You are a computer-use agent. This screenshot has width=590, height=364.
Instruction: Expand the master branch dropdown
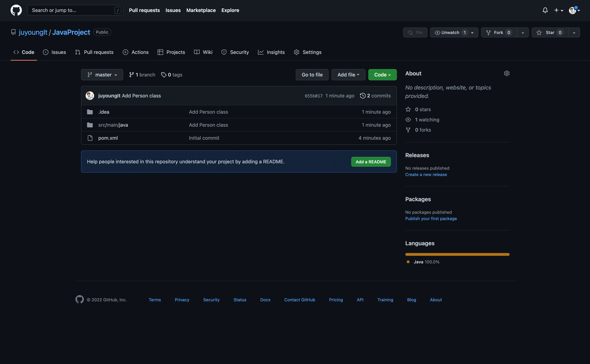pos(102,75)
